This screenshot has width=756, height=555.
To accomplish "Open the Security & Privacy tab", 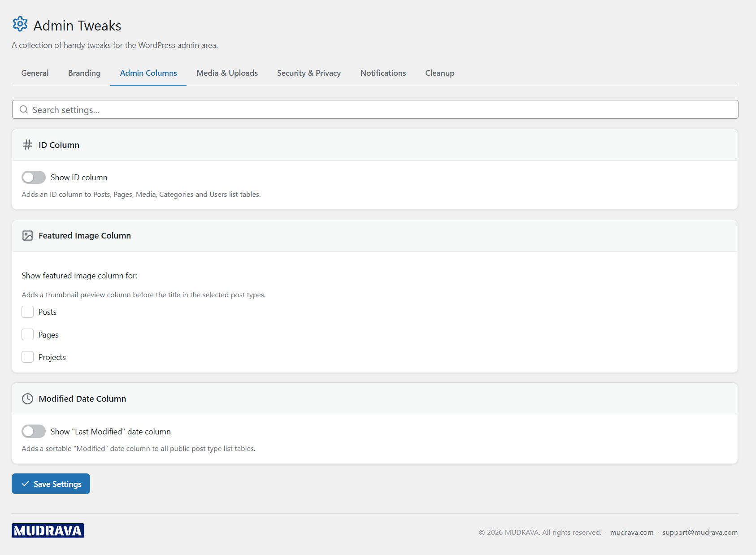I will [x=309, y=73].
